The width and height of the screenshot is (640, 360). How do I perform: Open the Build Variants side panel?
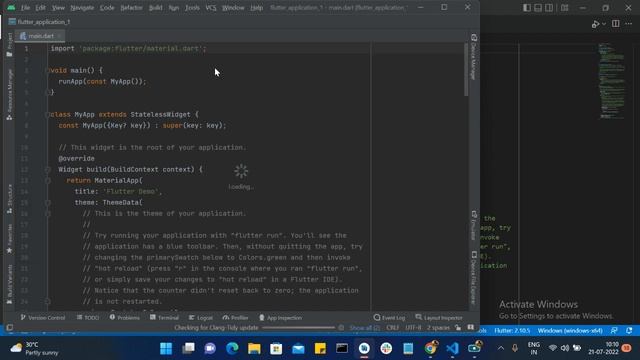(9, 284)
